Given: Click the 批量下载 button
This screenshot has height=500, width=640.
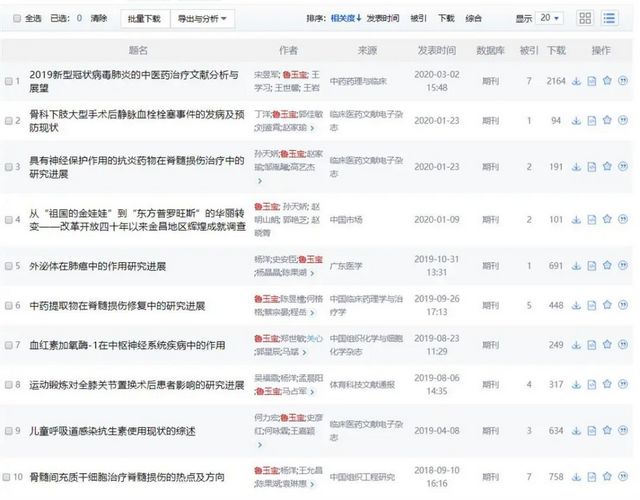Looking at the screenshot, I should (144, 19).
